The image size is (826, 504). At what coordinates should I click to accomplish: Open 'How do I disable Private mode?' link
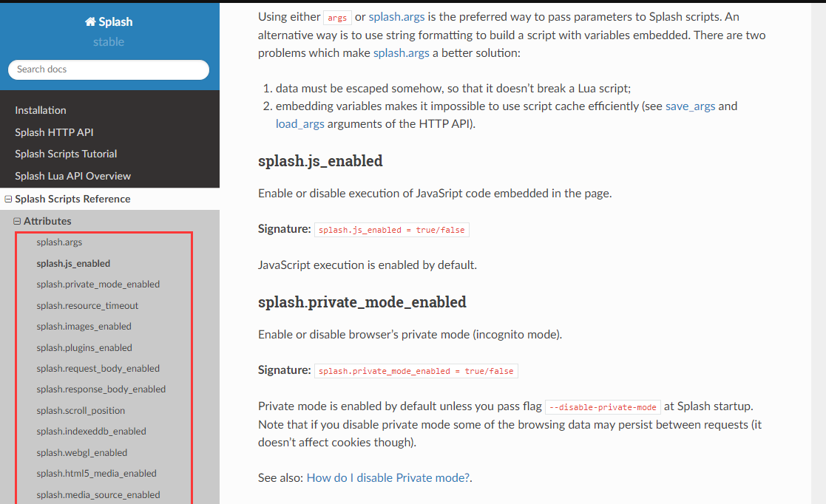click(388, 477)
